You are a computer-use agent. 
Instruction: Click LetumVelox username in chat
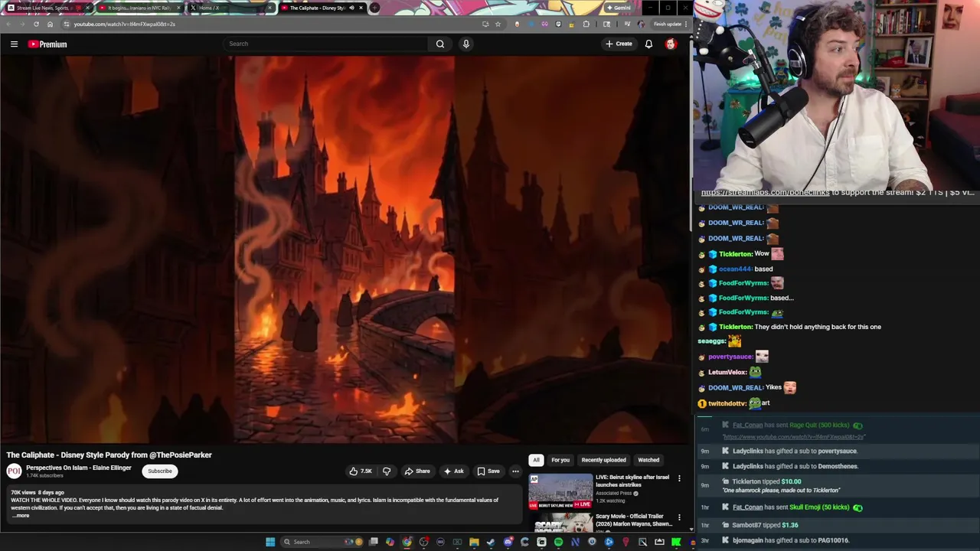[727, 373]
